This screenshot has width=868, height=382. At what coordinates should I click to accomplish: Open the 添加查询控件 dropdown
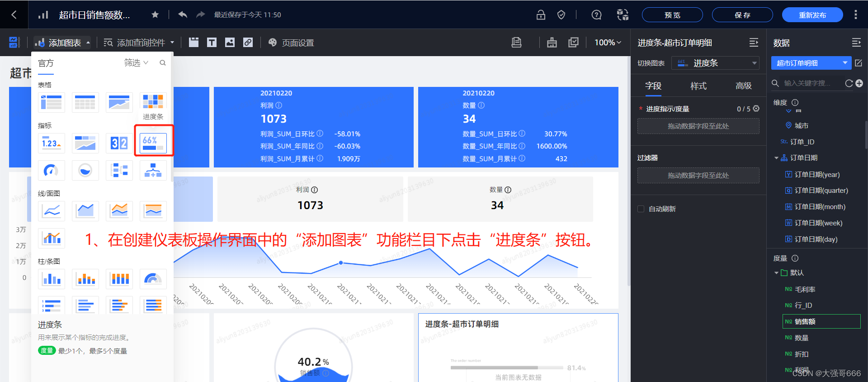[x=139, y=43]
